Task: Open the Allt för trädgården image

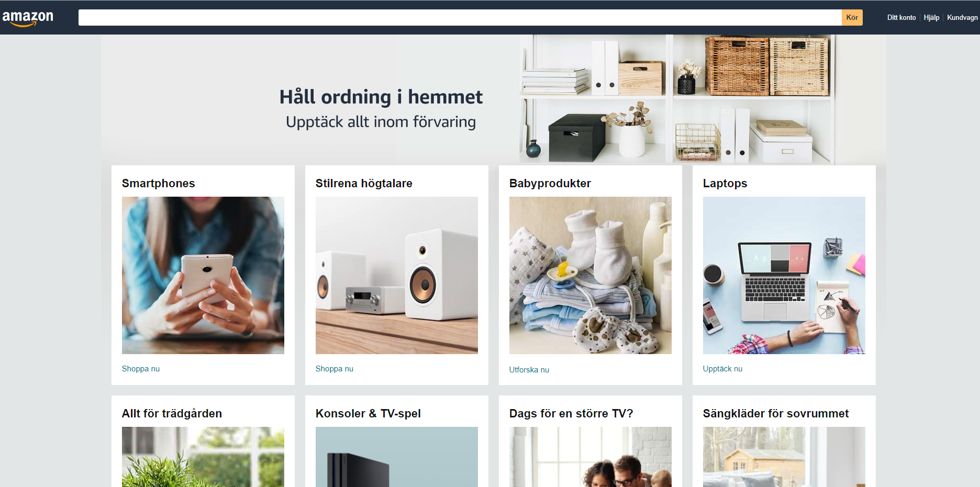Action: (x=203, y=457)
